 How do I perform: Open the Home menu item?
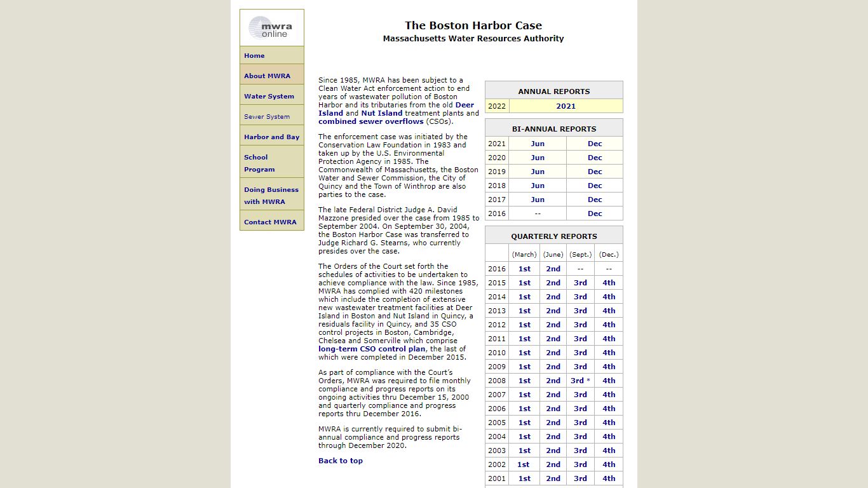coord(254,56)
